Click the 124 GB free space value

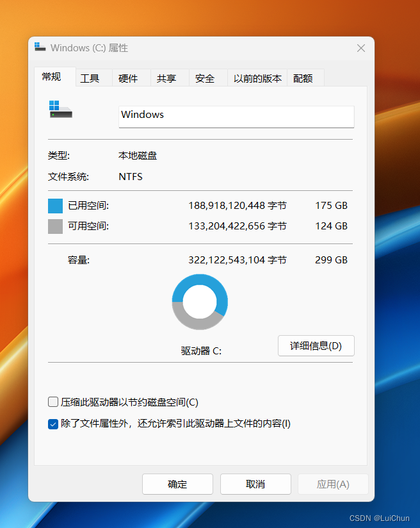(x=331, y=226)
